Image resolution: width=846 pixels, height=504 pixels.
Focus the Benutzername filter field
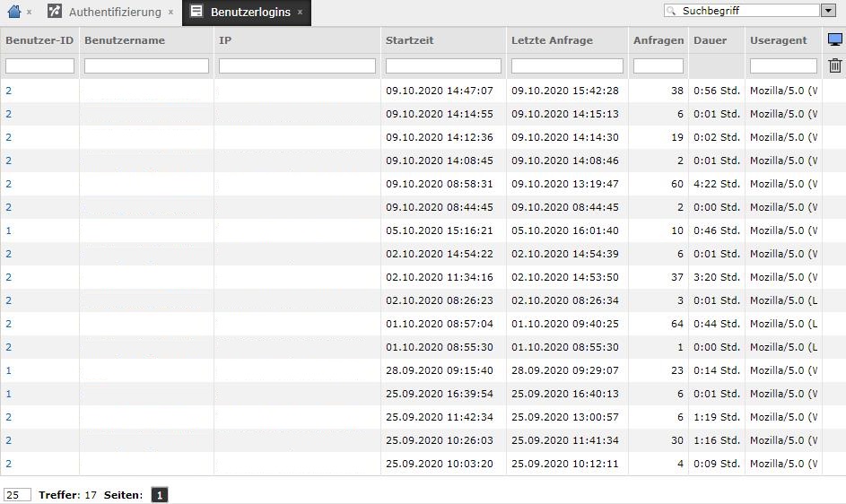[x=146, y=65]
